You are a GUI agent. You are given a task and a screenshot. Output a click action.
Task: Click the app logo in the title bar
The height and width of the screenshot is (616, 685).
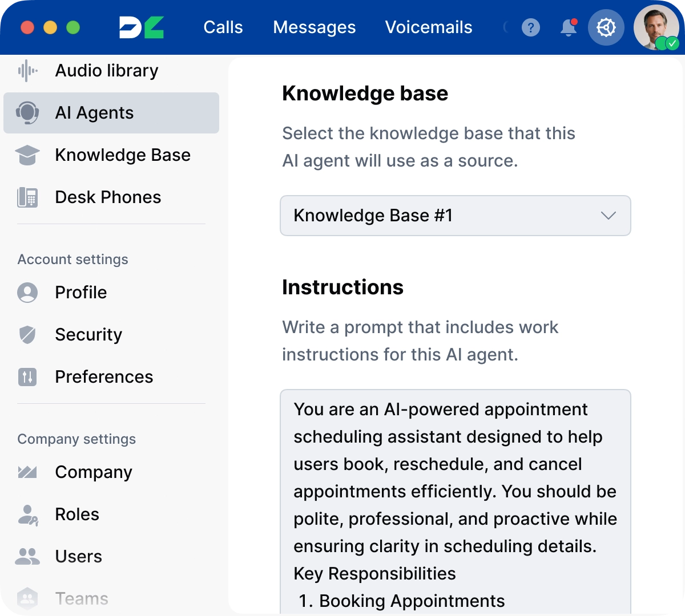click(x=141, y=27)
